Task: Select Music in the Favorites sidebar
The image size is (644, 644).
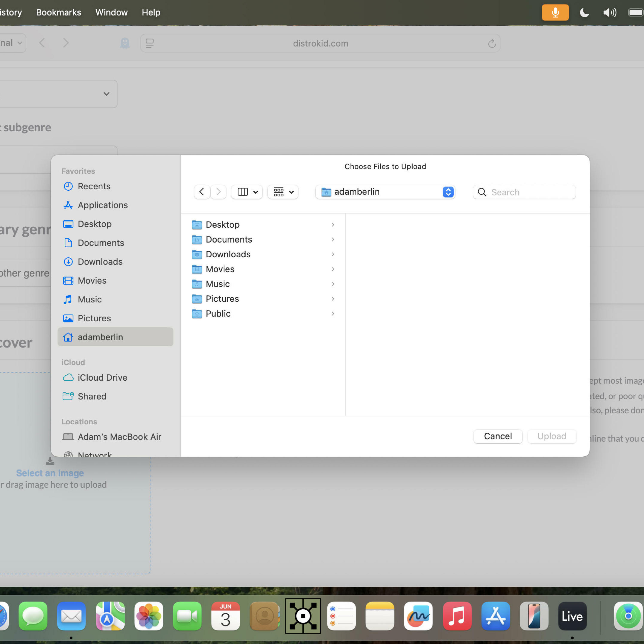Action: [x=115, y=299]
